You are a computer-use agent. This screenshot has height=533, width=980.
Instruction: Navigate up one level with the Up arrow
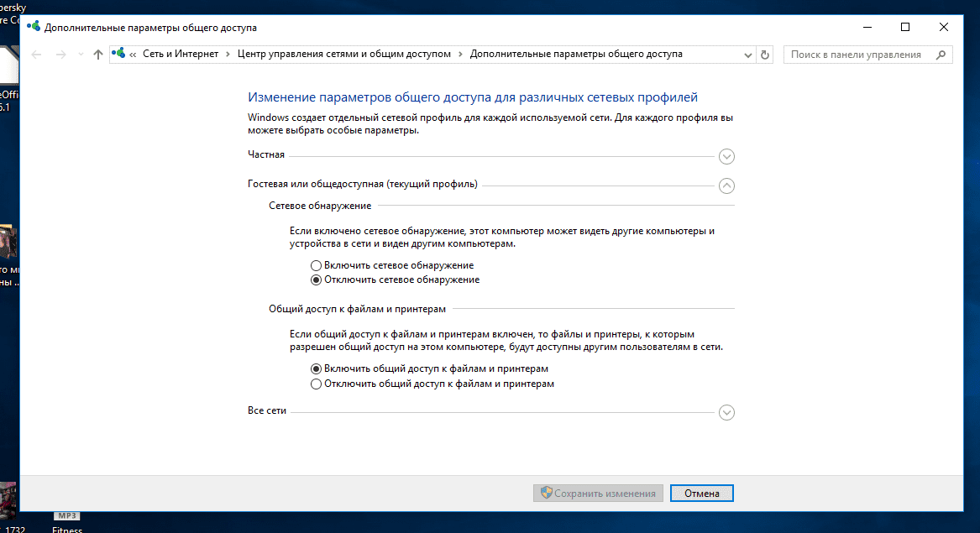point(97,55)
